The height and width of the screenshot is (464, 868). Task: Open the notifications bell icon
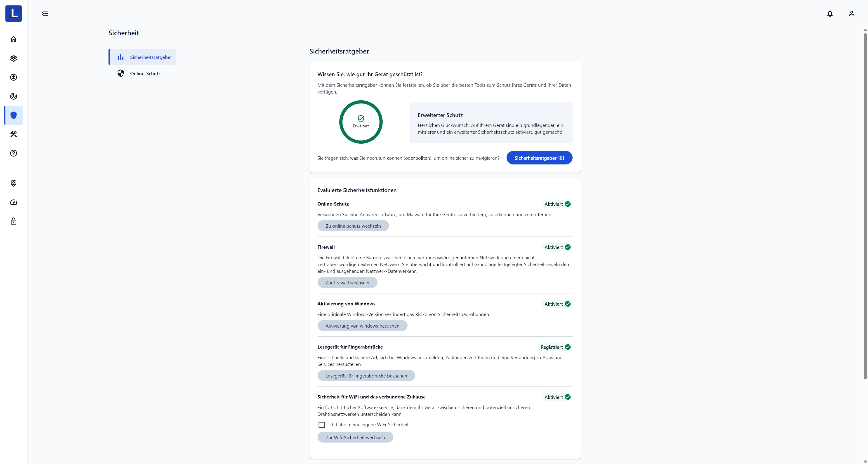[830, 14]
